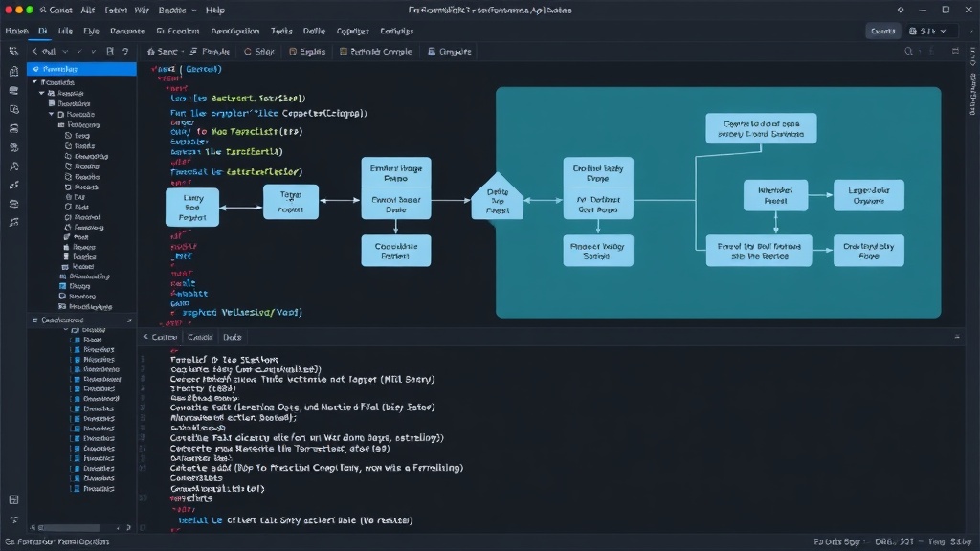The width and height of the screenshot is (980, 551).
Task: Open the Help menu in the title bar
Action: [215, 10]
